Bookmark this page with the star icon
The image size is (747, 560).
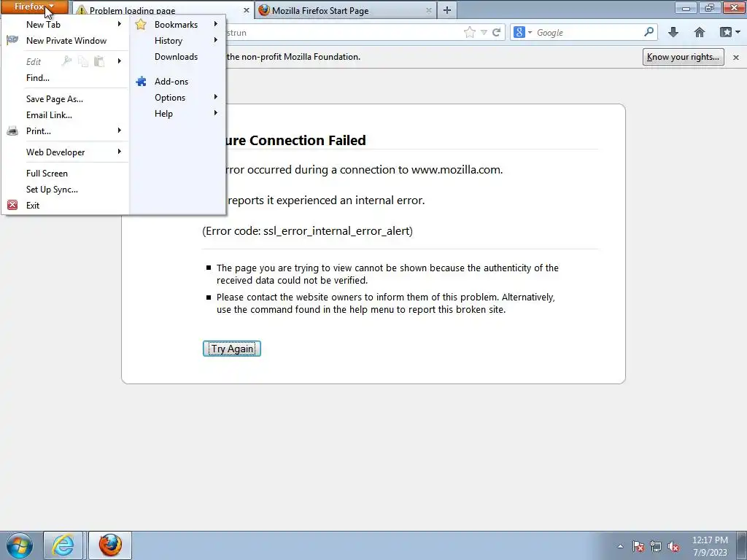click(469, 32)
